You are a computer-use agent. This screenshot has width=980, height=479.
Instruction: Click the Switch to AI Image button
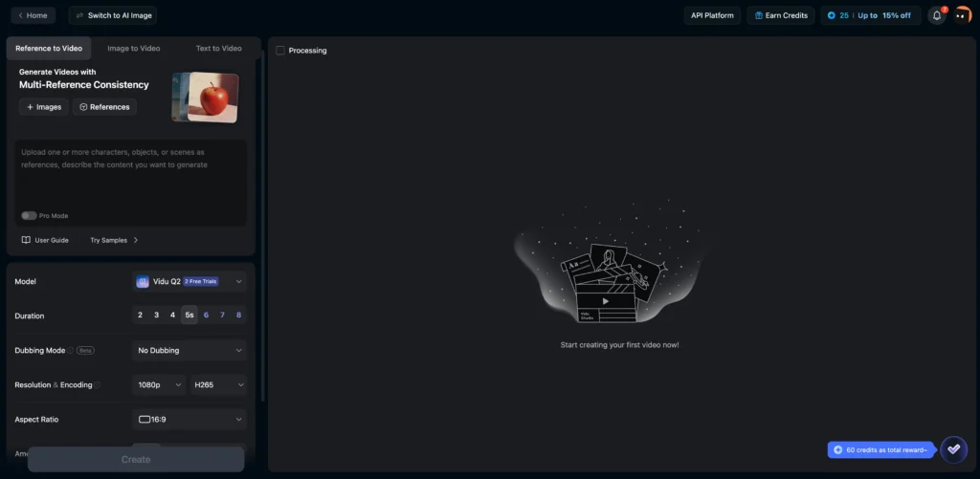click(x=112, y=15)
